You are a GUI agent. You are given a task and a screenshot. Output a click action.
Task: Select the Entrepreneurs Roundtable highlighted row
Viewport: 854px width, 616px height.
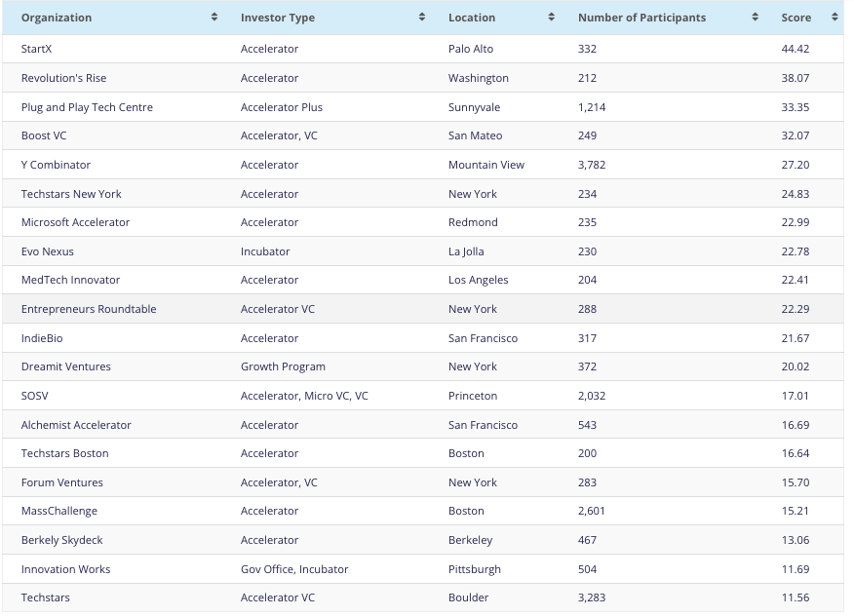(89, 309)
